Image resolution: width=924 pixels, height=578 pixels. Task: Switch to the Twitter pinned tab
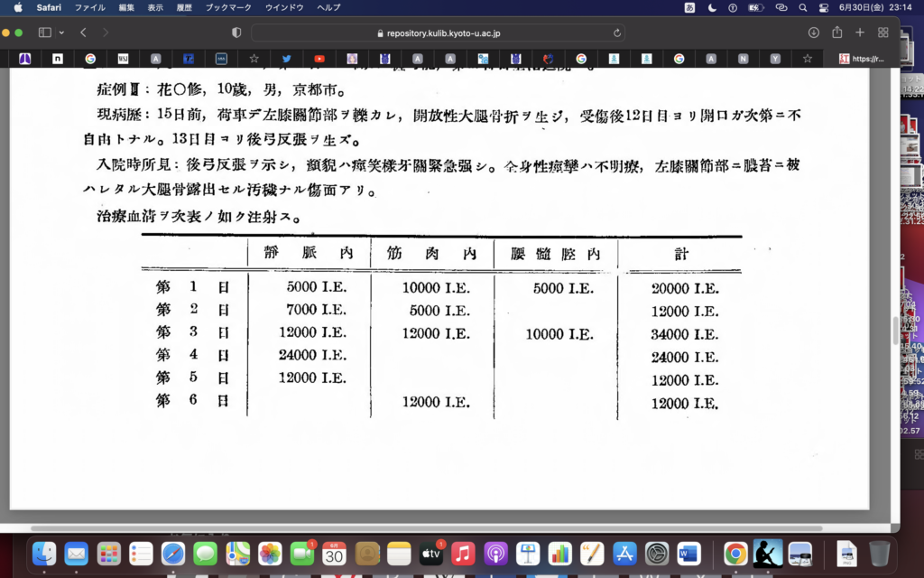286,59
